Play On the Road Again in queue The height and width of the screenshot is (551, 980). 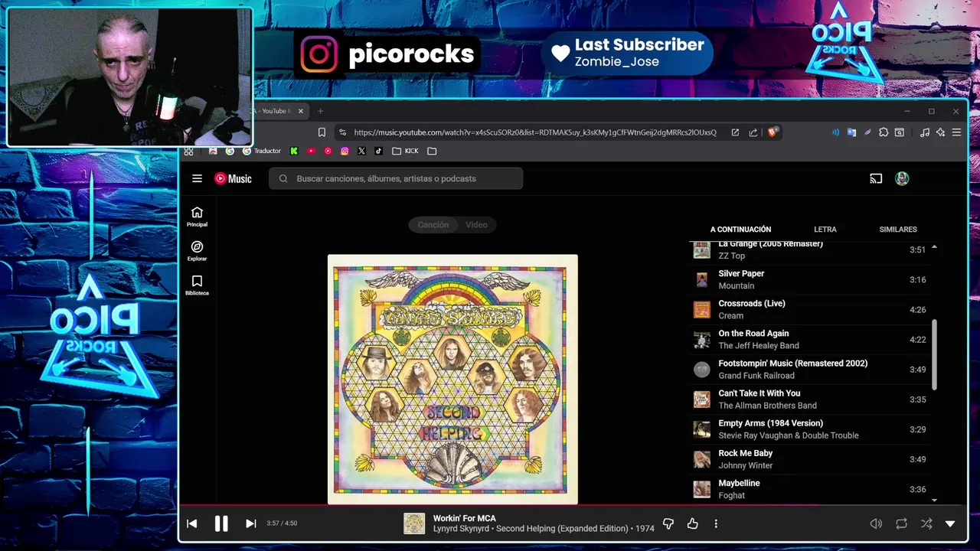point(812,339)
